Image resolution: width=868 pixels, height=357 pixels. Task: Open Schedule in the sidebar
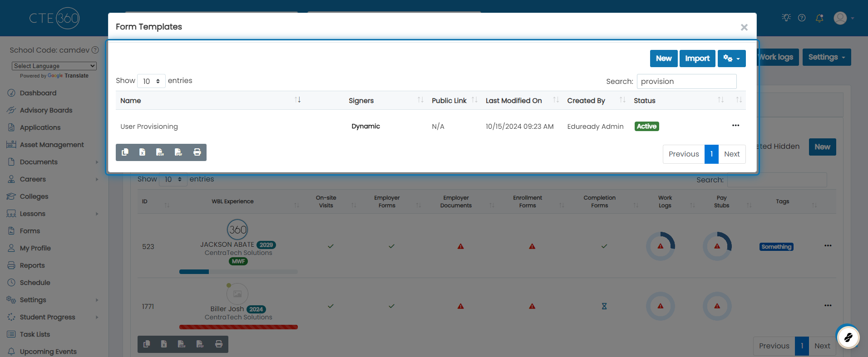[x=35, y=283]
